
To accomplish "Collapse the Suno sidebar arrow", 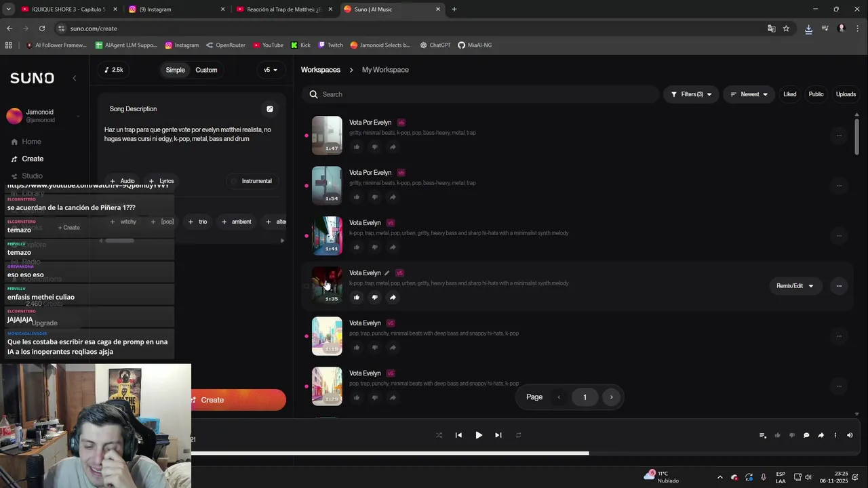I will click(x=75, y=78).
